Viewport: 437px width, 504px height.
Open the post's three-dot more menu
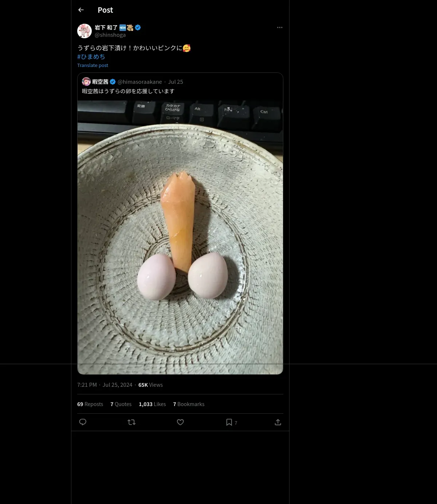tap(280, 28)
